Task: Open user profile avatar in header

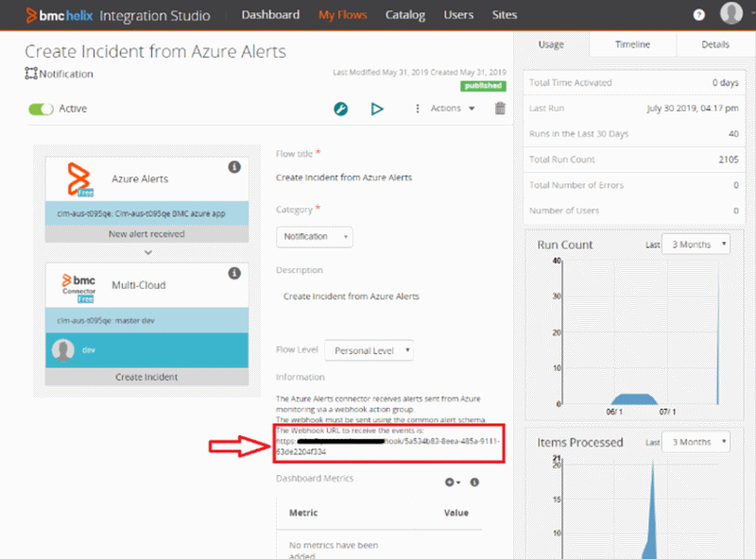Action: 730,14
